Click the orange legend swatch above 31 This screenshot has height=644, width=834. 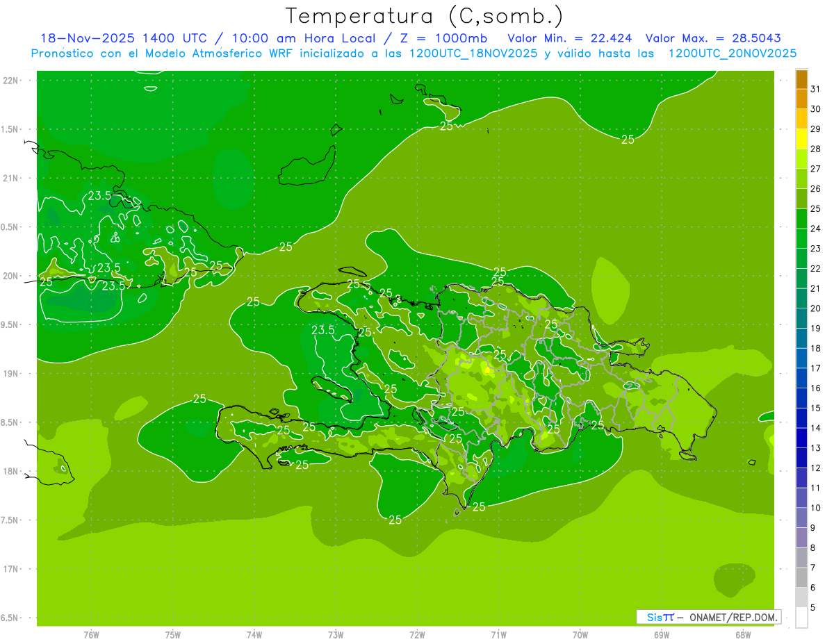click(x=801, y=79)
